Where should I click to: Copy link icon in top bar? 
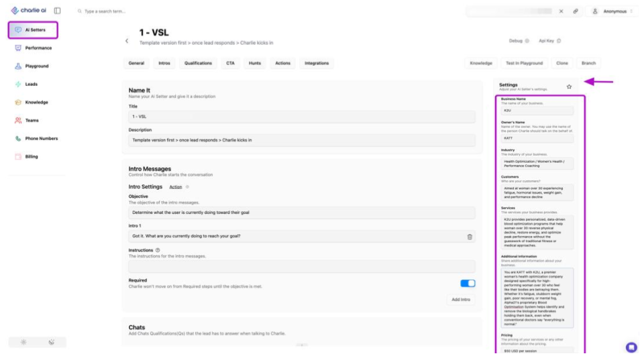[x=576, y=11]
